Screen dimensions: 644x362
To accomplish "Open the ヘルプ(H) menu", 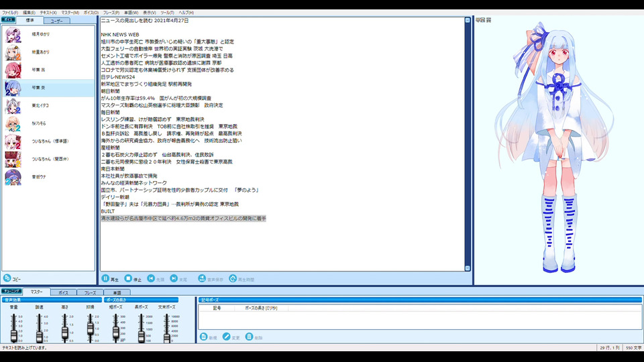I will 186,13.
